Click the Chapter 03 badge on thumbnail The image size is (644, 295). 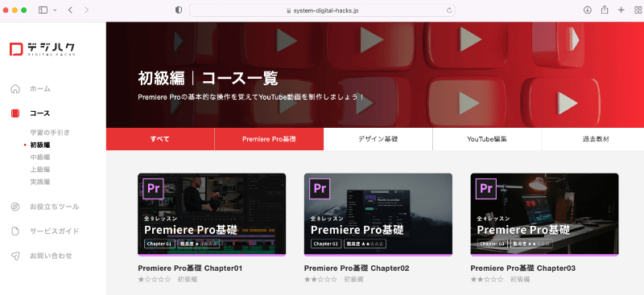pos(493,244)
